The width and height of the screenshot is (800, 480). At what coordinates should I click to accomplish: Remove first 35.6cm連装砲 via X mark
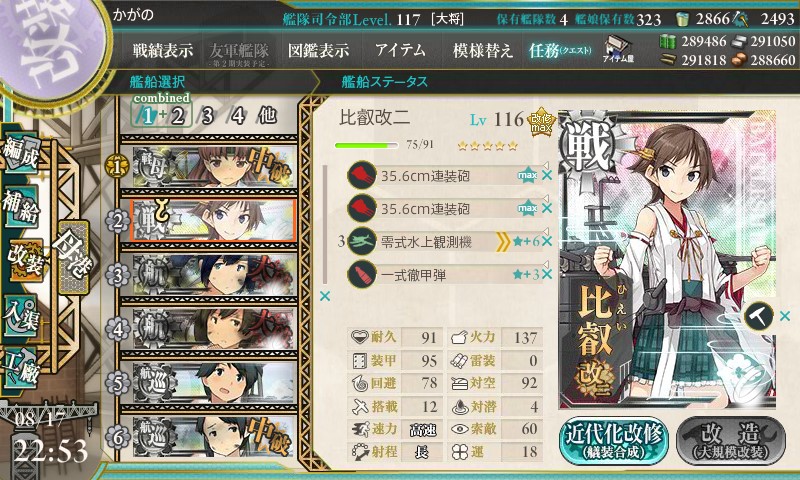click(x=547, y=175)
